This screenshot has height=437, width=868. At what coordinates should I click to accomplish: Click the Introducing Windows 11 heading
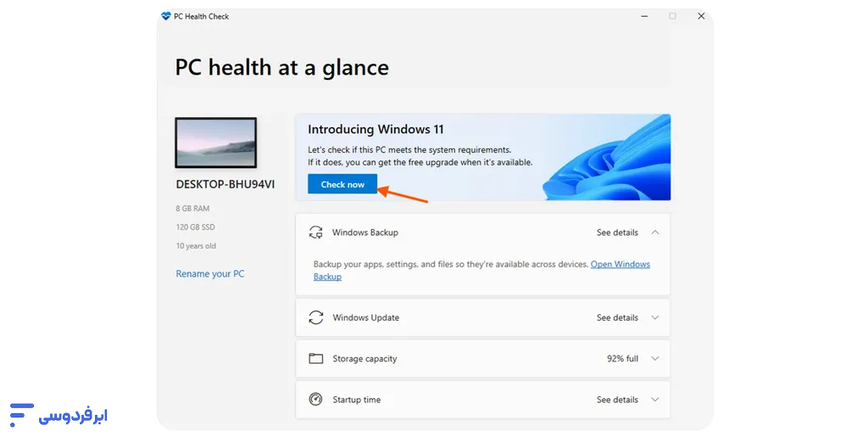[x=376, y=130]
